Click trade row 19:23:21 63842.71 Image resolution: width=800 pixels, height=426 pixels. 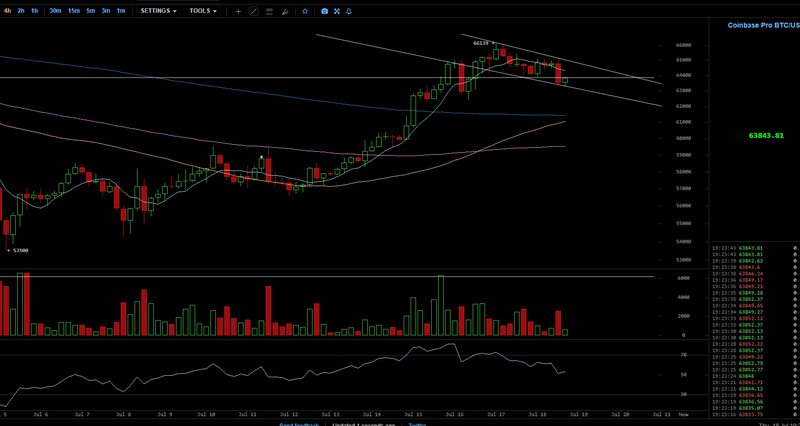click(x=756, y=382)
